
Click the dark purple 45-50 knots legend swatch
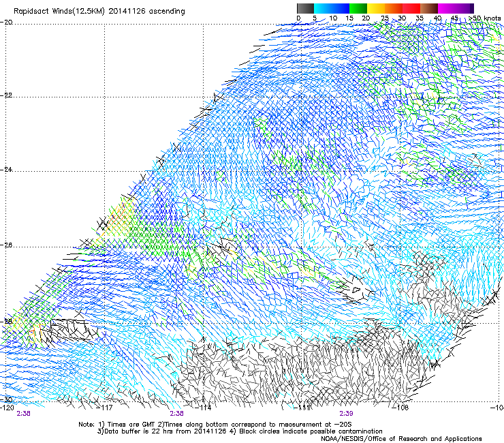464,8
